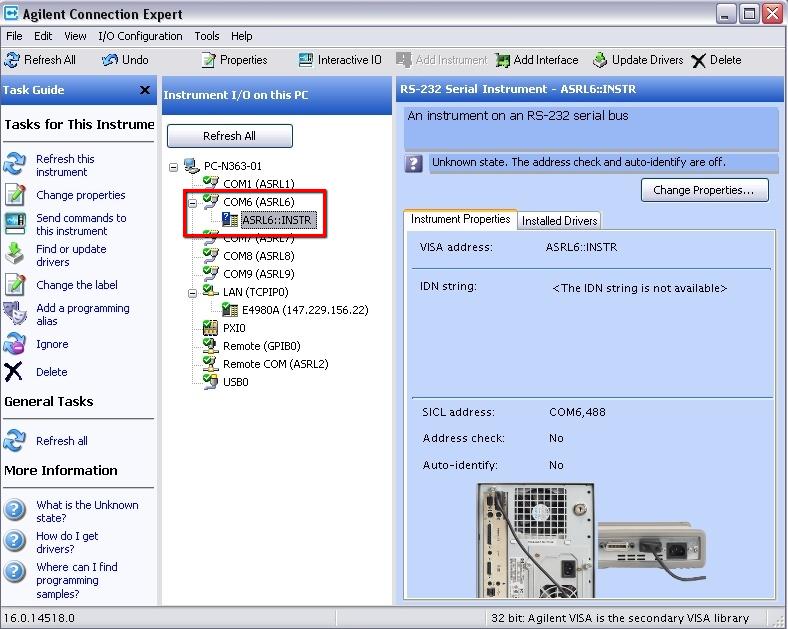Click the version number 16.0.14518.0 in status bar
The image size is (788, 629).
click(x=39, y=618)
